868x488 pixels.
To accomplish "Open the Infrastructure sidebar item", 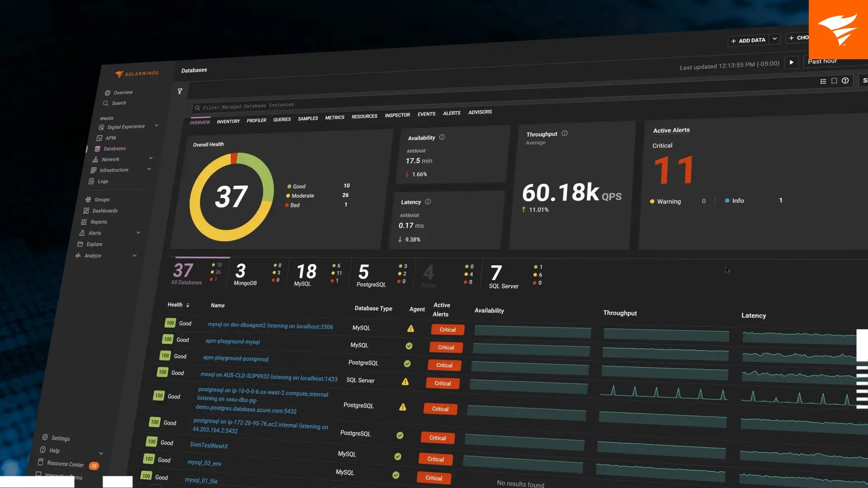I will tap(109, 170).
